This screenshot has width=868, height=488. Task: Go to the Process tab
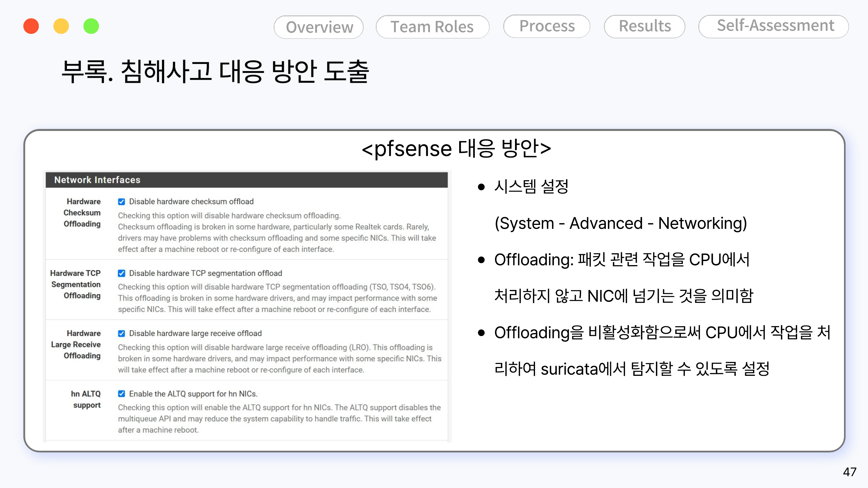[547, 26]
